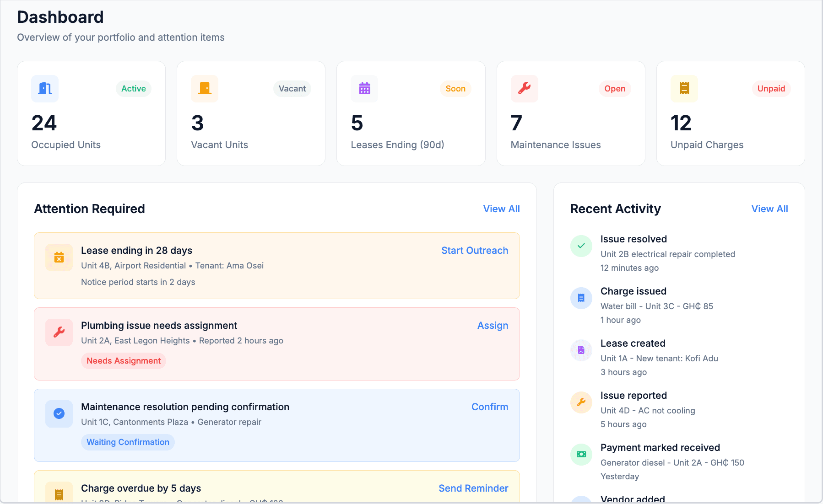Click the Maintenance Issues wrench icon
The width and height of the screenshot is (823, 504).
click(x=524, y=88)
